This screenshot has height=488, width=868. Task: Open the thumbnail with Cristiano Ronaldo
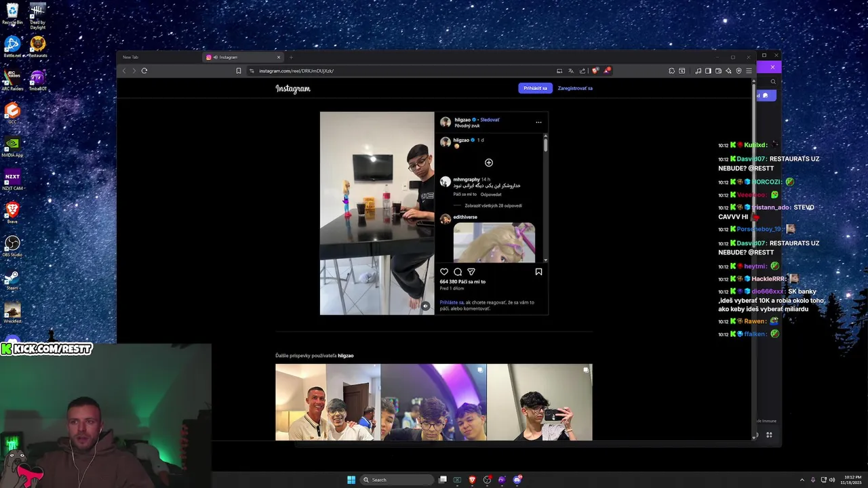tap(328, 402)
